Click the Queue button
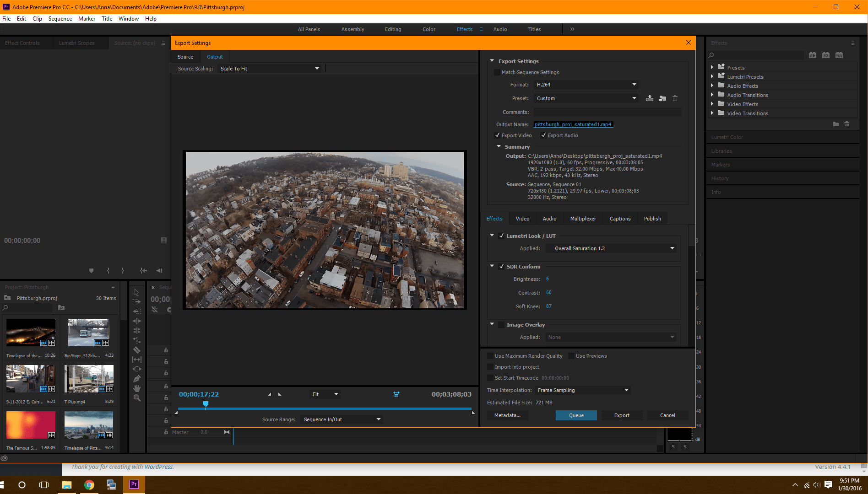 point(576,415)
